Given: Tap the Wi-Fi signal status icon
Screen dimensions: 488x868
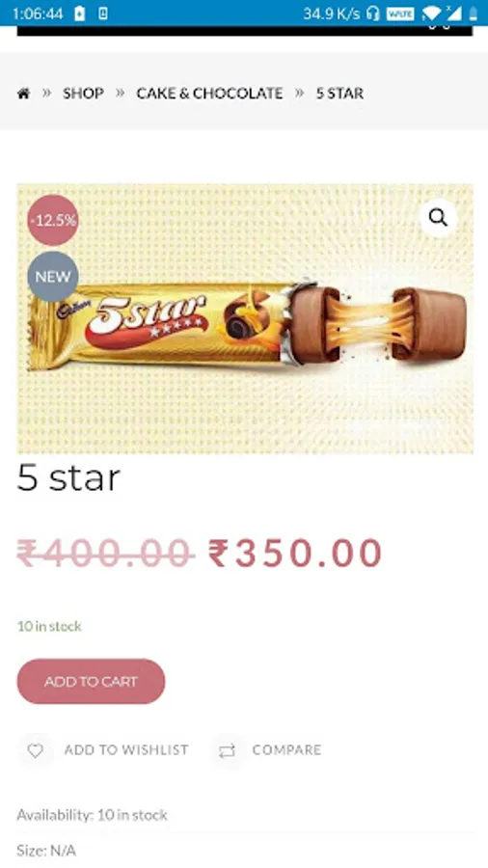Looking at the screenshot, I should pos(430,14).
